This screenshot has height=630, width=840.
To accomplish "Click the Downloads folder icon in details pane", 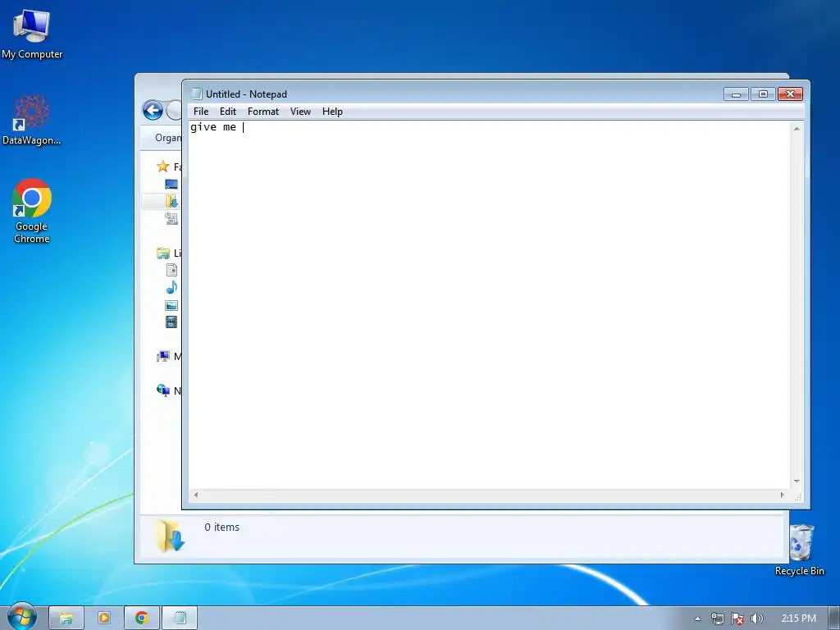I will [171, 536].
